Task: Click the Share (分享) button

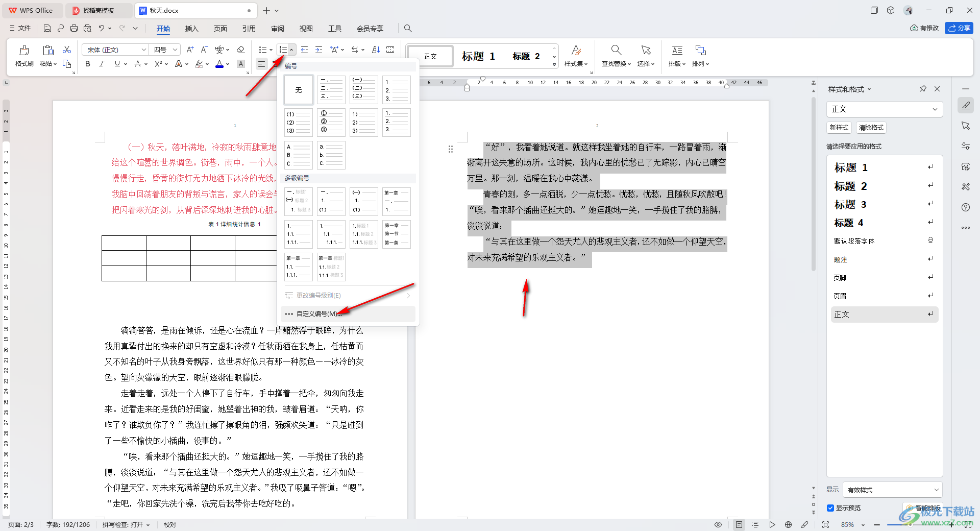Action: 959,28
